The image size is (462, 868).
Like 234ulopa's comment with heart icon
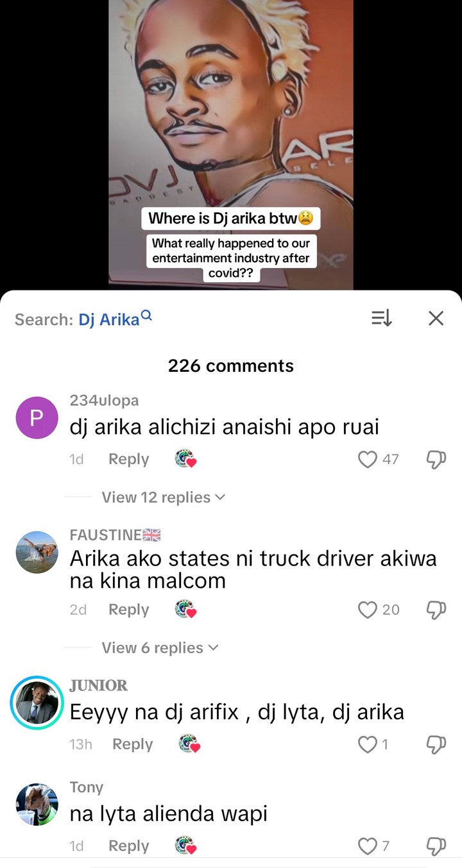368,459
